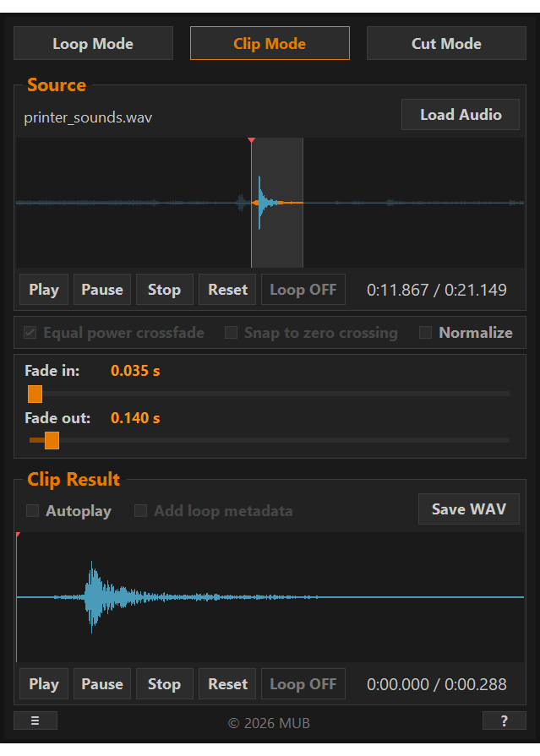Viewport: 540px width, 756px height.
Task: Open help with the question mark button
Action: (504, 721)
